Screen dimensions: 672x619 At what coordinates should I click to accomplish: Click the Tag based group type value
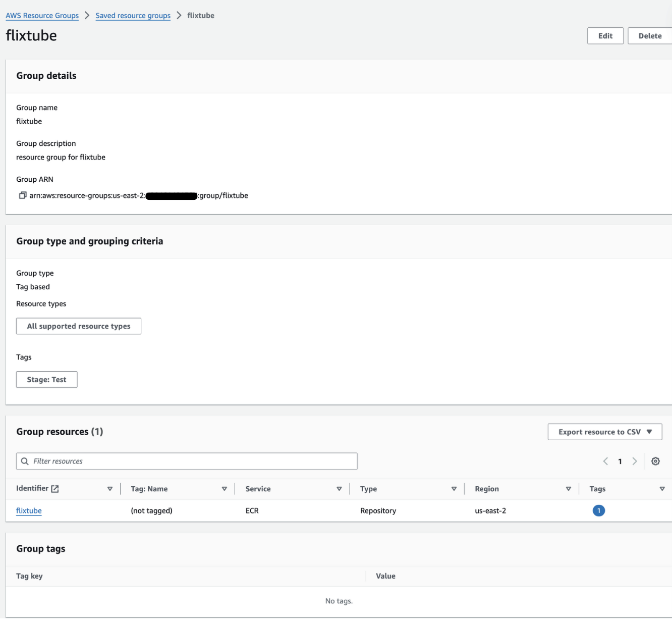tap(33, 287)
